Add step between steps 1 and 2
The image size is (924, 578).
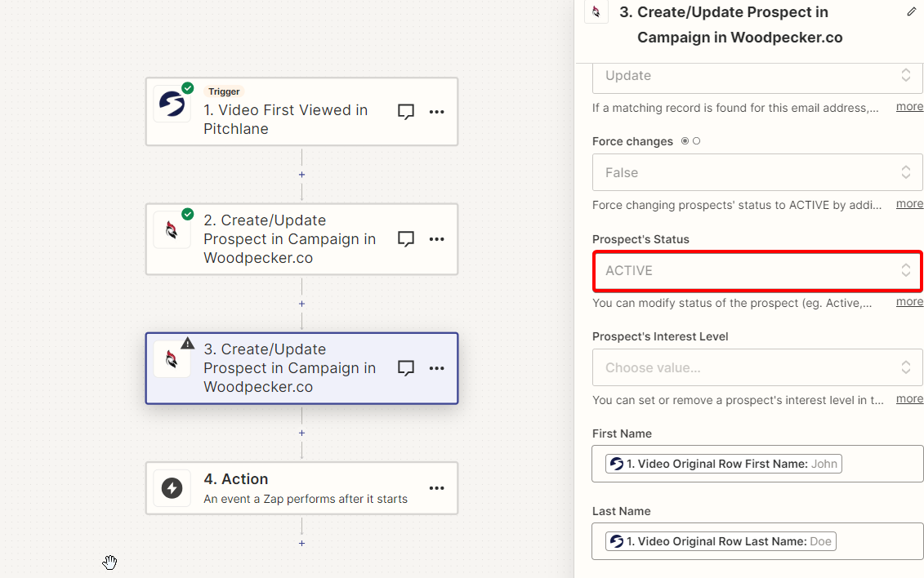[301, 175]
